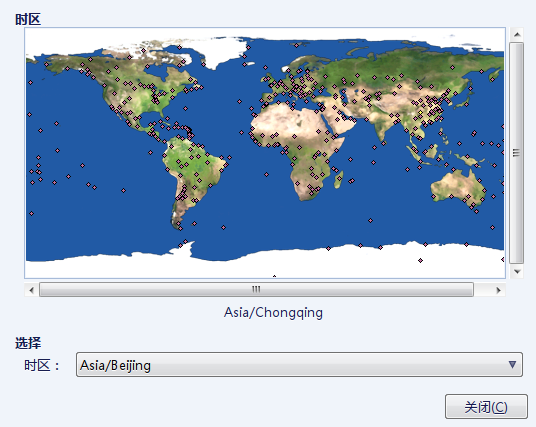Click the marker far east of South America's tip
536x427 pixels.
point(224,227)
